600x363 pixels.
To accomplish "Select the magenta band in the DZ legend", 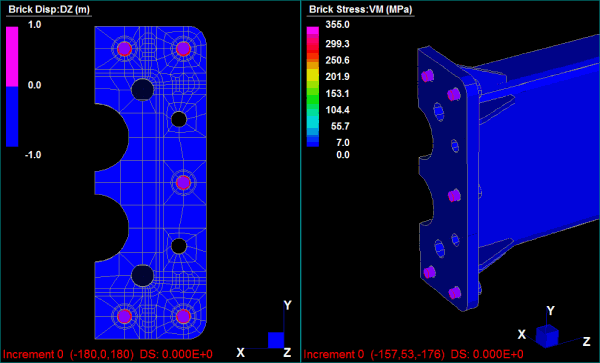I will 12,56.
